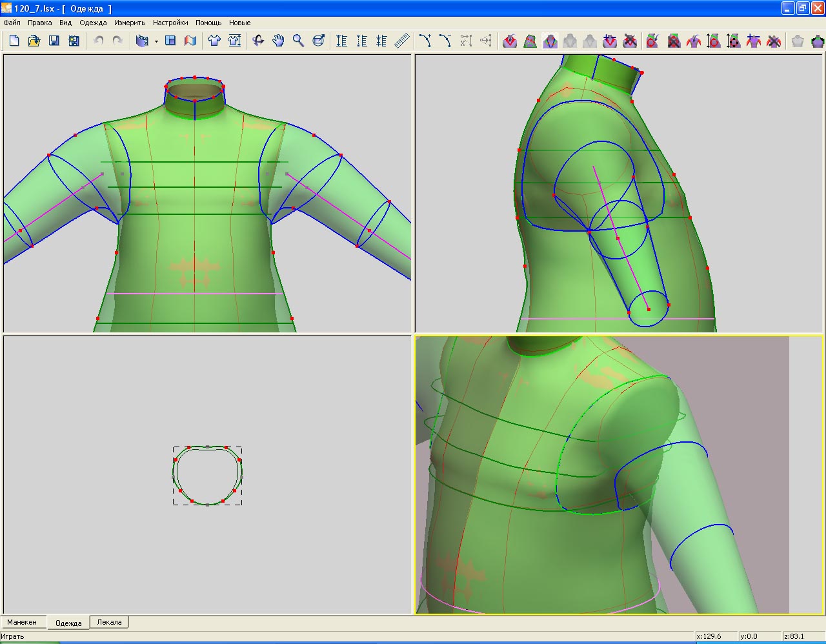Viewport: 826px width, 644px height.
Task: Open dropdown arrow next to view cube icon
Action: (156, 41)
